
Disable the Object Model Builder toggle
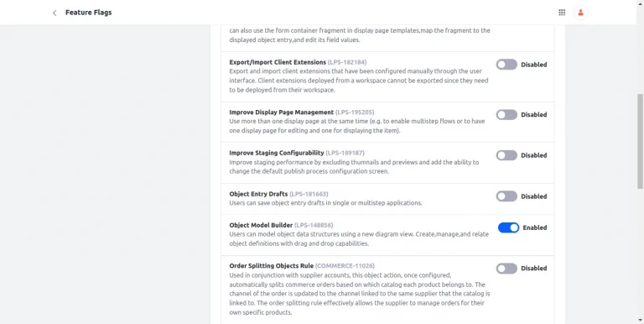pyautogui.click(x=508, y=227)
